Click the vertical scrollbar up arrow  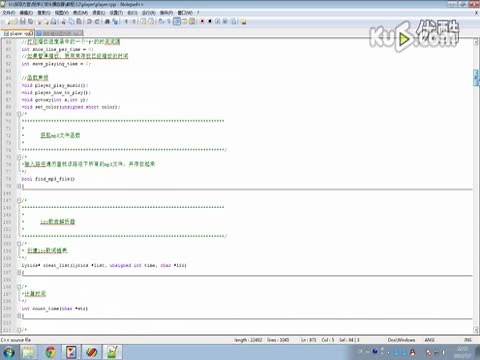(476, 42)
